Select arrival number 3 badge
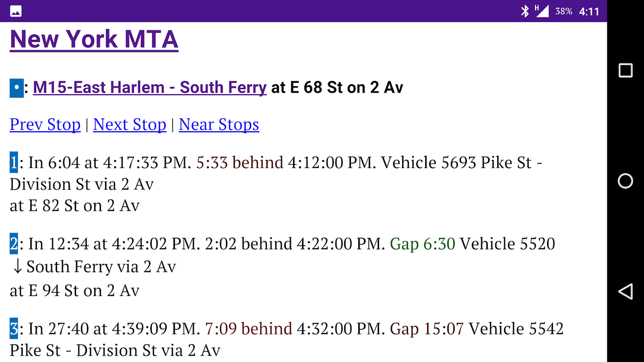644x362 pixels. click(14, 329)
